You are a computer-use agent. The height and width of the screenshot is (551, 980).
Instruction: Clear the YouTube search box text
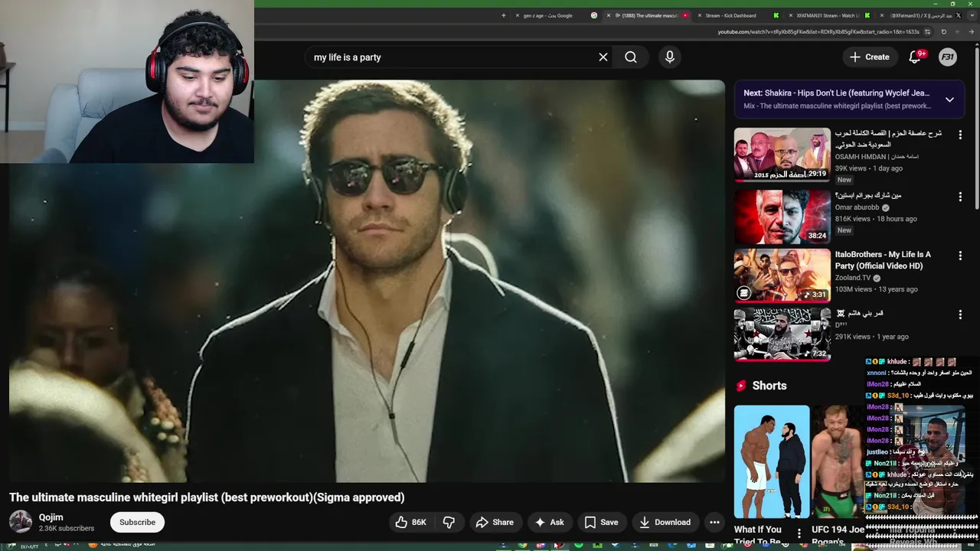pos(603,57)
